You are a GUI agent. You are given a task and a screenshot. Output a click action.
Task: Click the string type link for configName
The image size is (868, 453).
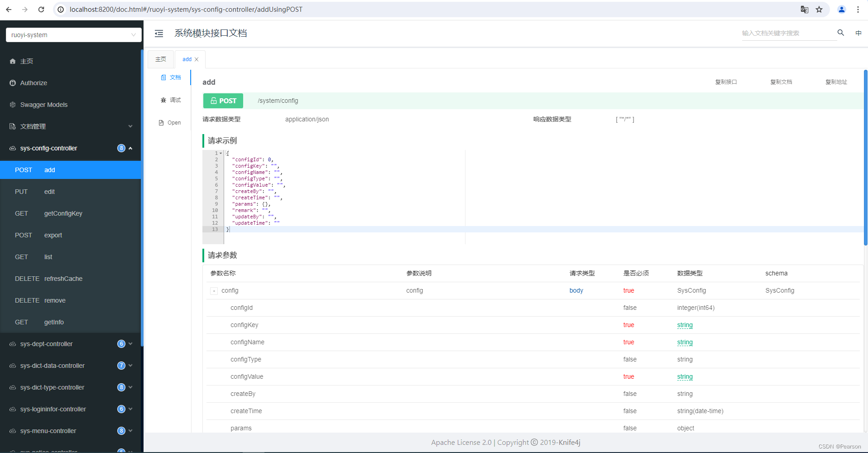tap(685, 342)
